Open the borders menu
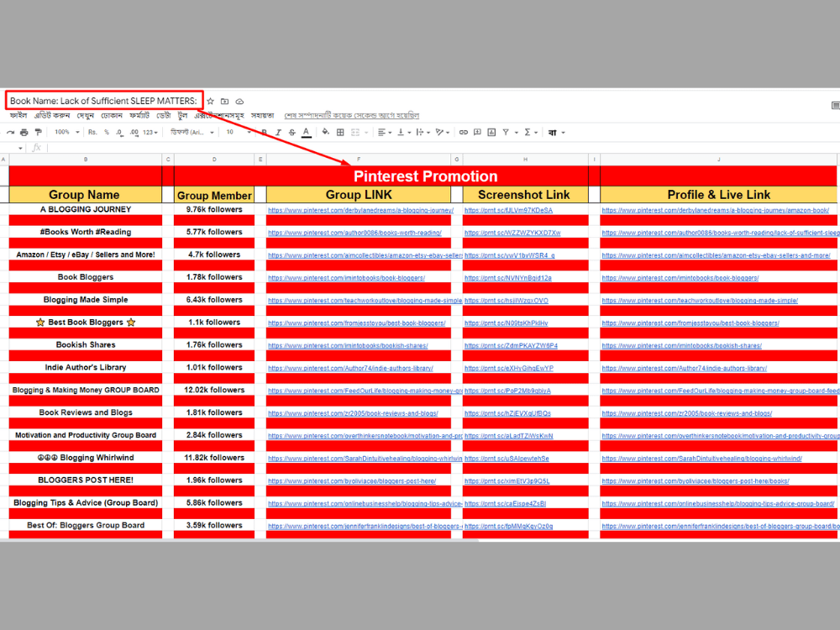Image resolution: width=840 pixels, height=630 pixels. (x=340, y=133)
